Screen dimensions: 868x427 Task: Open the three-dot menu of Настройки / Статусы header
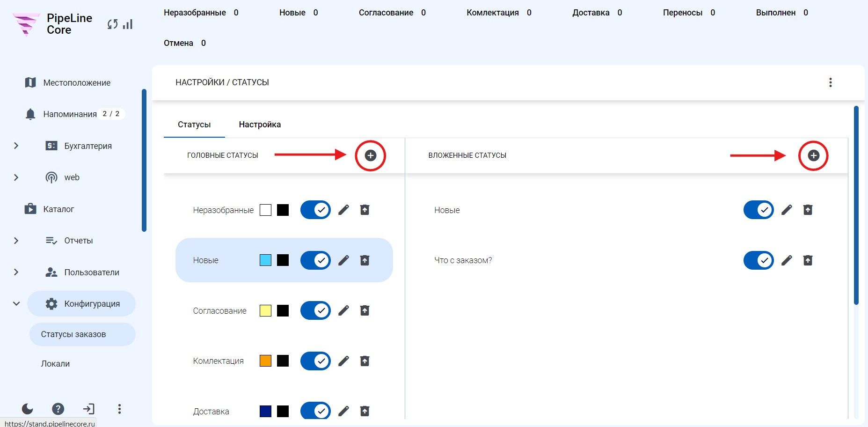click(831, 82)
